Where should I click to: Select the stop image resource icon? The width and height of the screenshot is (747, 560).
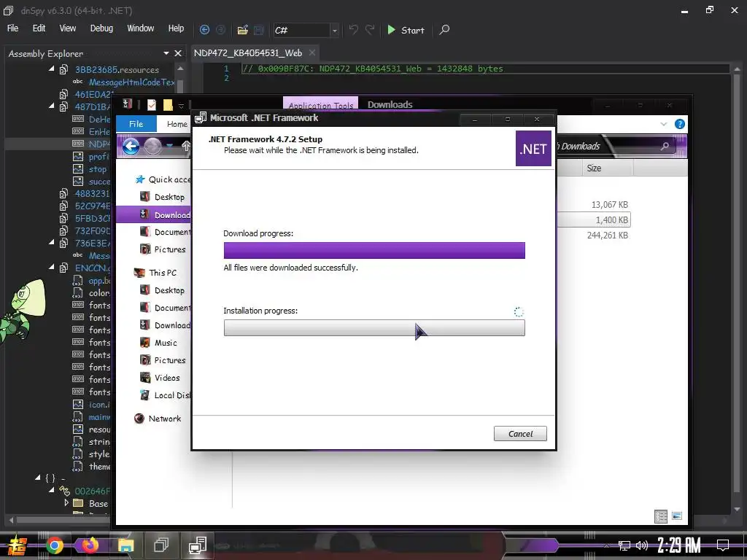click(77, 168)
